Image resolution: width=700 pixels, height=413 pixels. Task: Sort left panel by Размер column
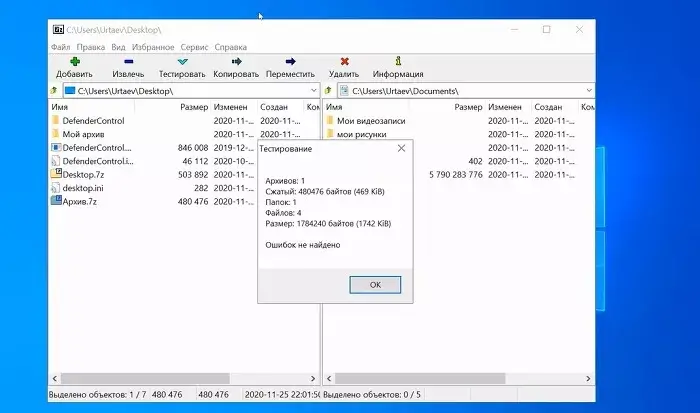pos(193,106)
